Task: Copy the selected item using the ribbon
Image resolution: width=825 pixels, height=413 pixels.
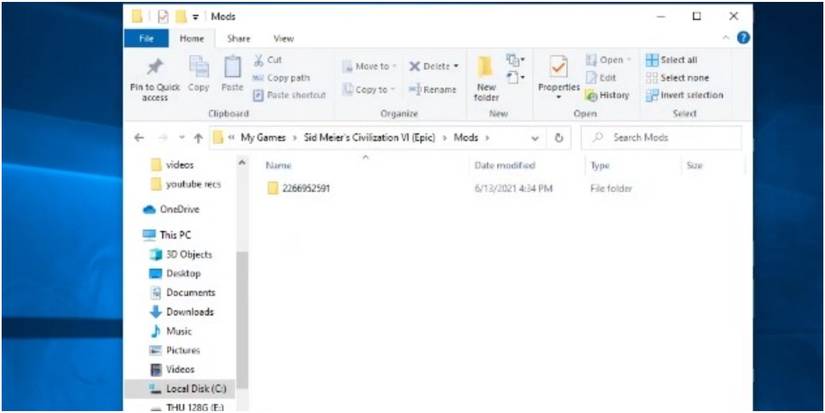Action: 199,74
